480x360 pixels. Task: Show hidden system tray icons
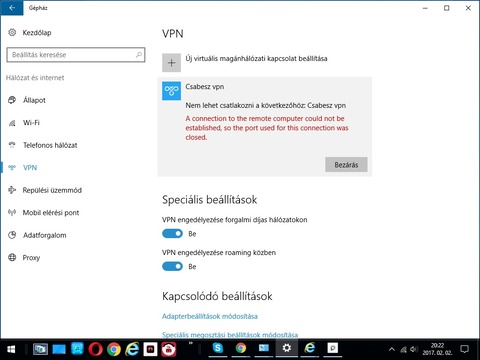coord(392,349)
